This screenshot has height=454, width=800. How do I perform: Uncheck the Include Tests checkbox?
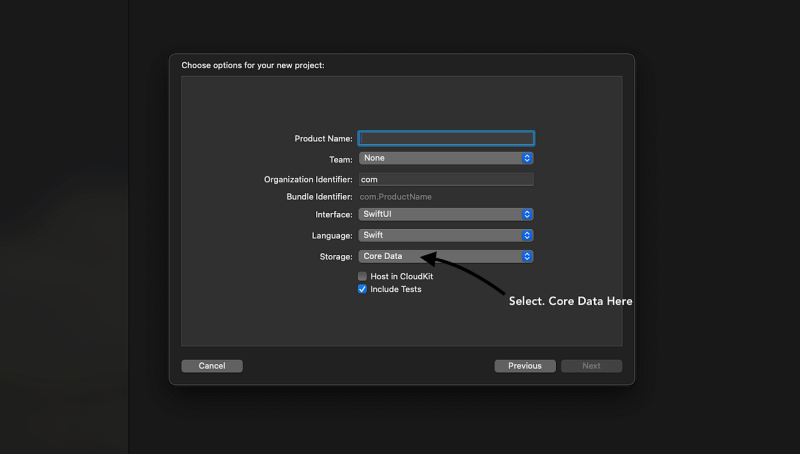point(363,289)
